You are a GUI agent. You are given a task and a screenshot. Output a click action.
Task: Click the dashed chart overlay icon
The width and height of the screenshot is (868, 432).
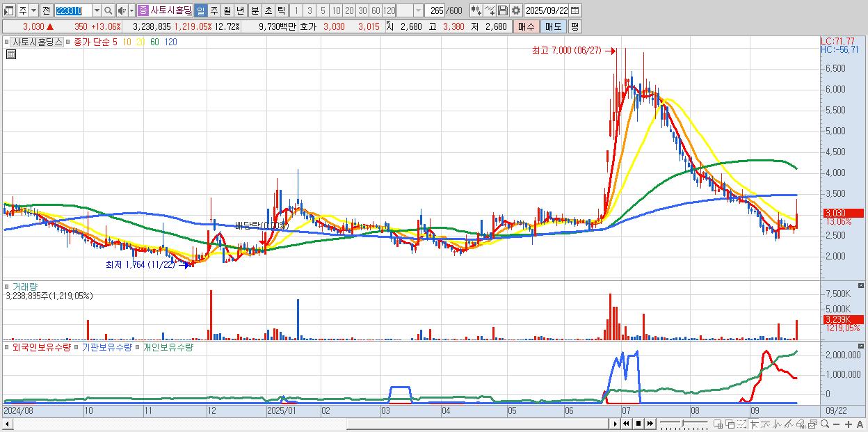tap(741, 424)
